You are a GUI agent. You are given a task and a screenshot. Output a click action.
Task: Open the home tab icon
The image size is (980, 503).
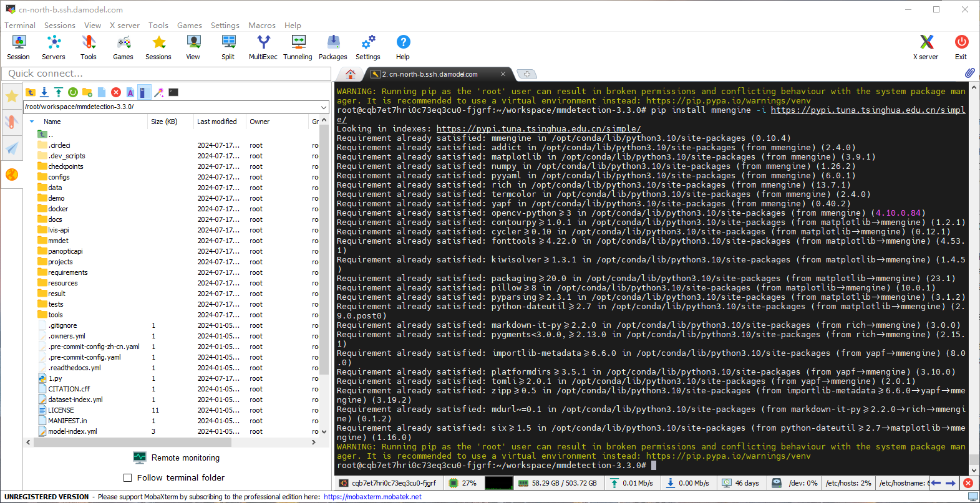pyautogui.click(x=351, y=74)
